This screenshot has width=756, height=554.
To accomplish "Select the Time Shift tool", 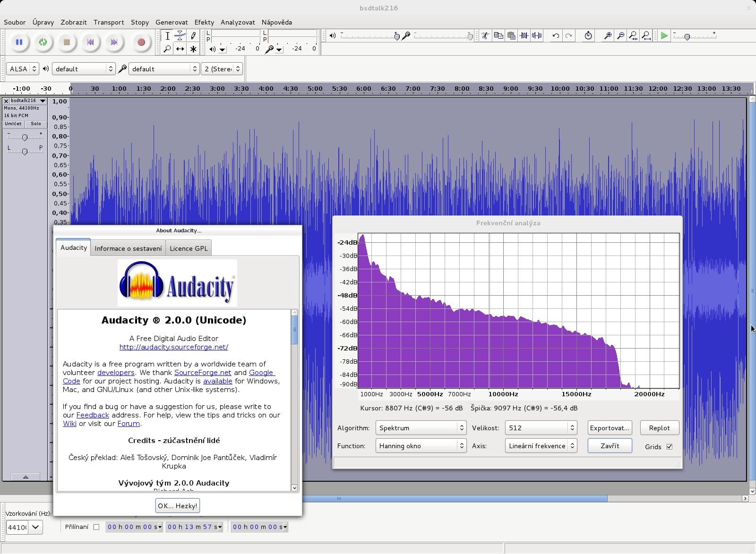I will (x=180, y=49).
